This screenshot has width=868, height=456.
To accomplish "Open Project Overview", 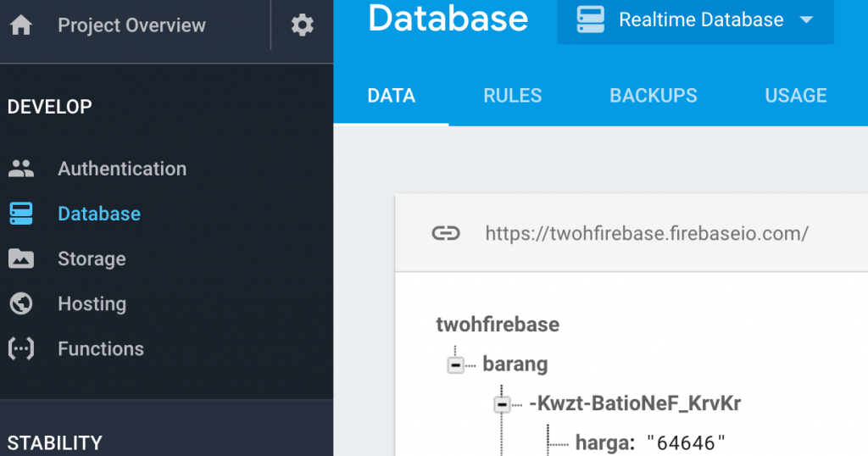I will pyautogui.click(x=131, y=25).
